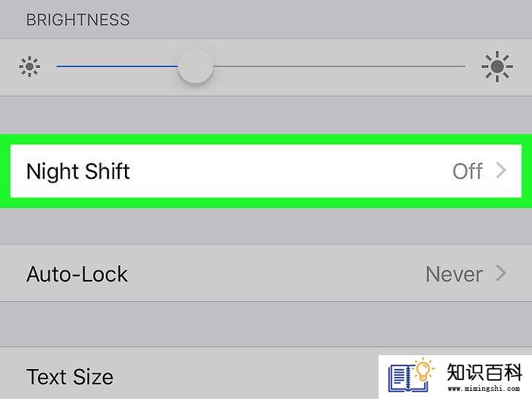Click the brightness slider thumb
Image resolution: width=532 pixels, height=399 pixels.
coord(196,66)
